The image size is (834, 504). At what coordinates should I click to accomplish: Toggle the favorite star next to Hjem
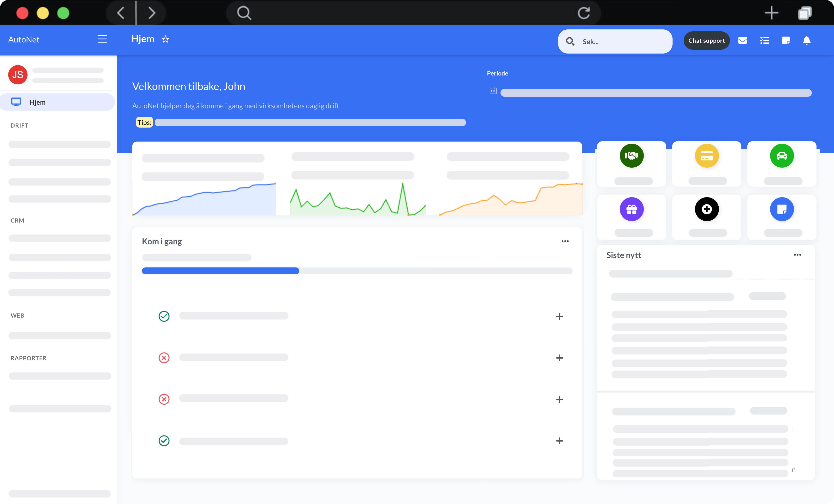click(165, 39)
